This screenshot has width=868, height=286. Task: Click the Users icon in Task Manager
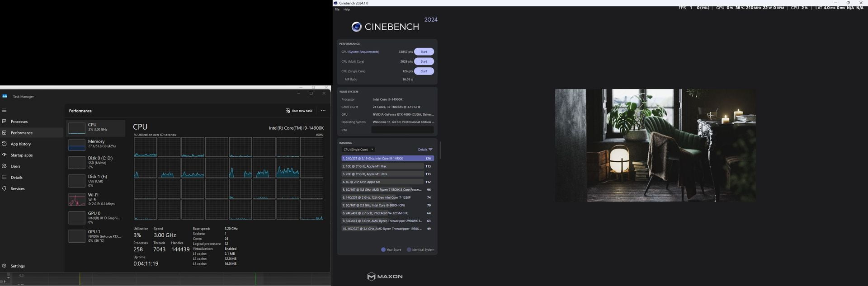4,166
